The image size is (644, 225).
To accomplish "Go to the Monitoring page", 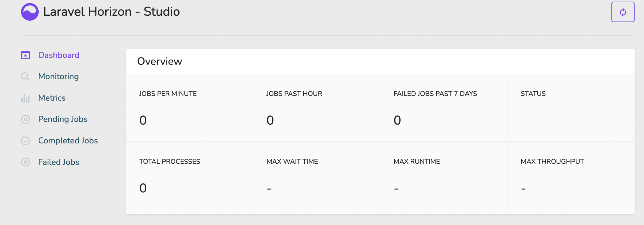I will pos(58,77).
